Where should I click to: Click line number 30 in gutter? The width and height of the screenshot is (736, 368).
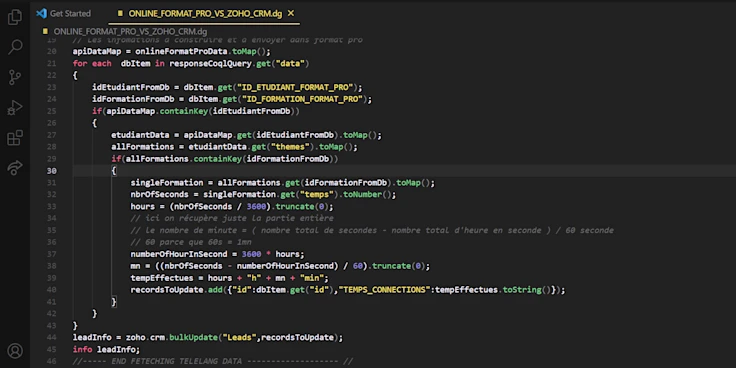[x=52, y=171]
